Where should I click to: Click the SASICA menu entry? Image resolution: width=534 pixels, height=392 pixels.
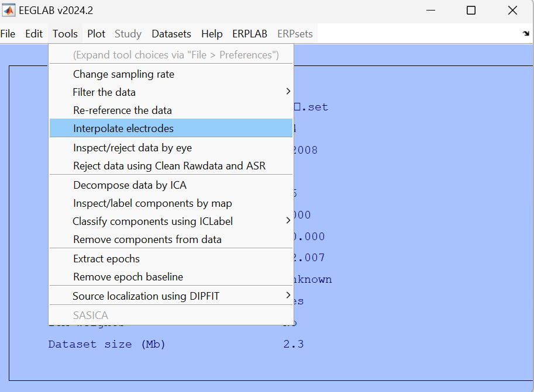[171, 315]
